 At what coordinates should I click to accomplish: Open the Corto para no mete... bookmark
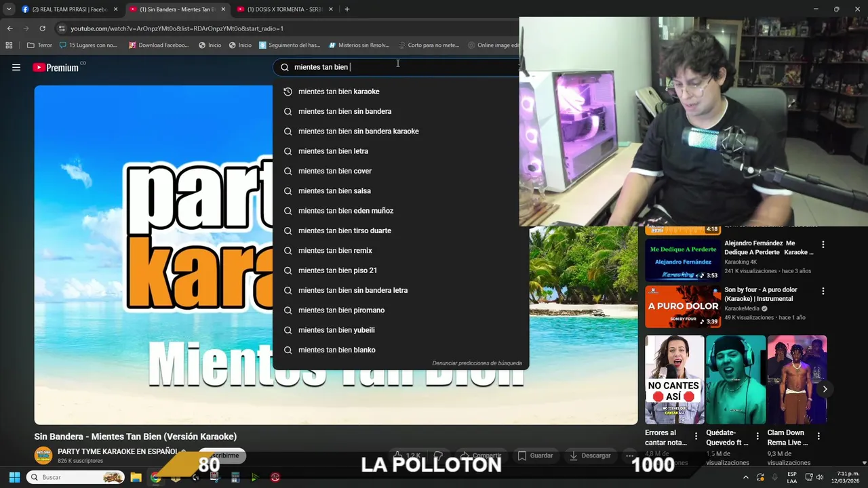coord(429,45)
